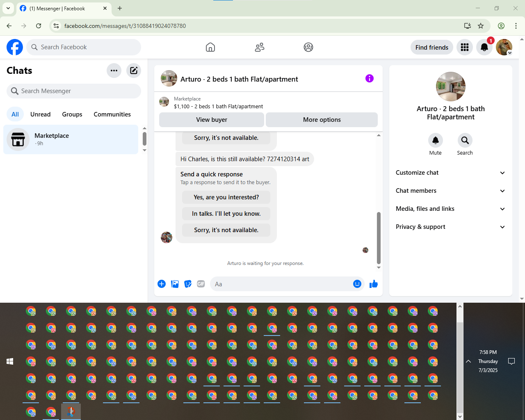525x420 pixels.
Task: Choose a GIF icon in composer
Action: (201, 284)
